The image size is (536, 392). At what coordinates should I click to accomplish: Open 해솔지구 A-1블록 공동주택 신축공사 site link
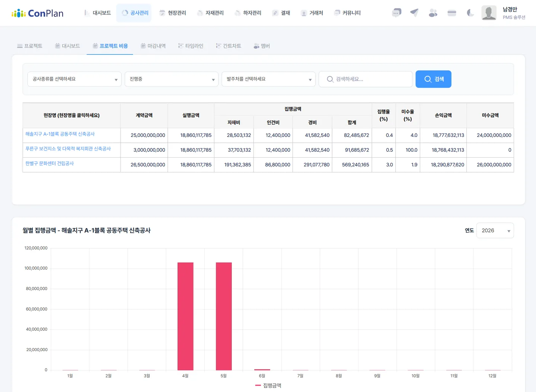[x=60, y=134]
